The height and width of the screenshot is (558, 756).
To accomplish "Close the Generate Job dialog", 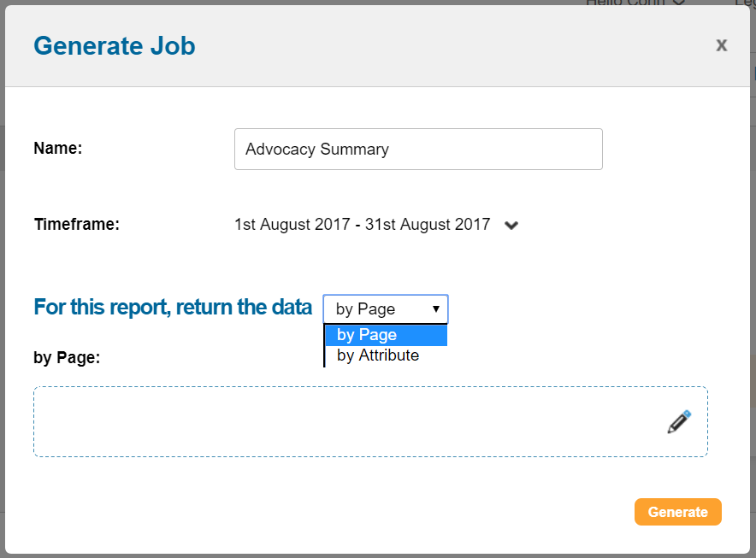I will pyautogui.click(x=722, y=45).
